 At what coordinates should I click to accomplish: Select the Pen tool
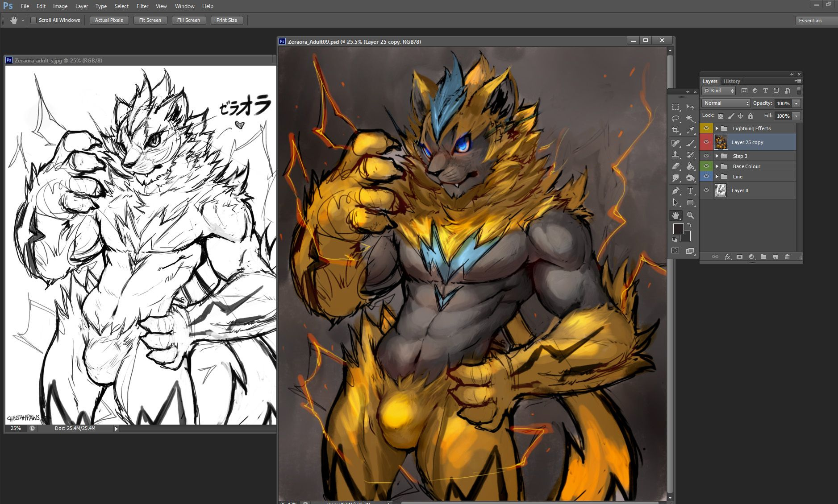click(x=675, y=191)
